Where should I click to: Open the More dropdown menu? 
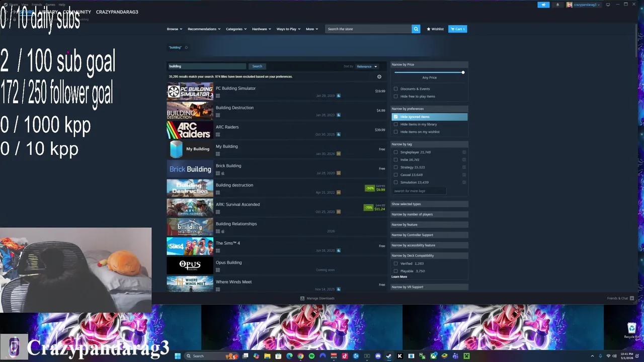click(311, 29)
